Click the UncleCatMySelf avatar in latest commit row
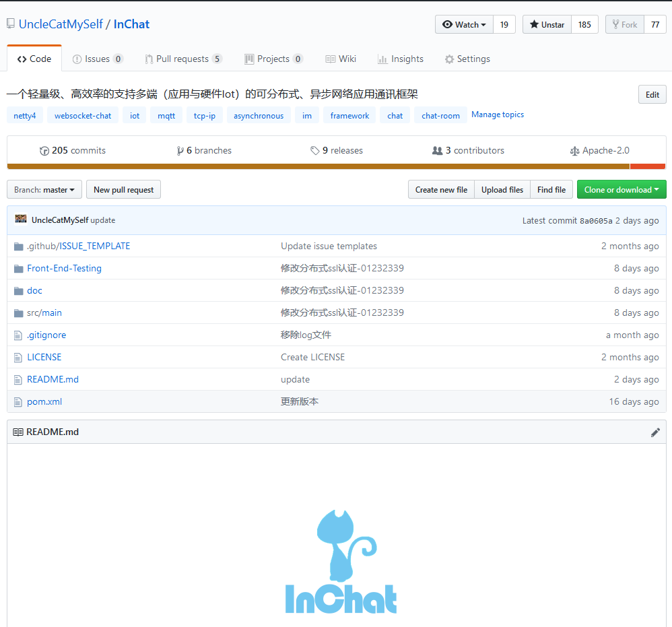 tap(21, 219)
